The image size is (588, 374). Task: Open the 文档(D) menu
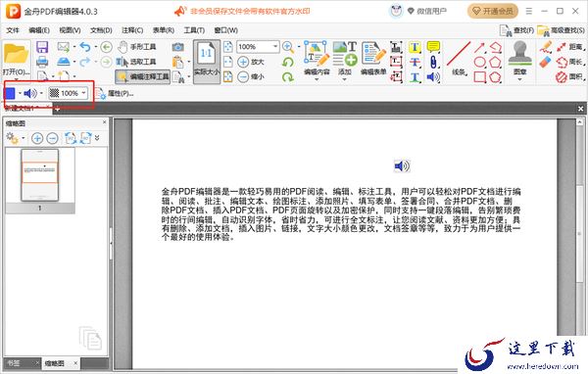point(101,30)
